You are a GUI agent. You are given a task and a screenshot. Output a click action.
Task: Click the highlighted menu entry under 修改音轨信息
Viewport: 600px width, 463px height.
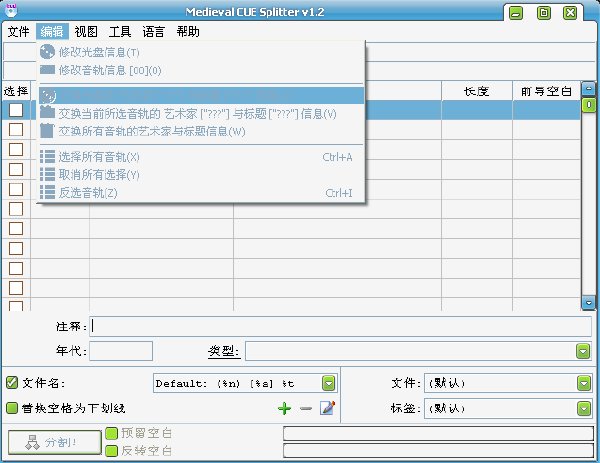201,95
